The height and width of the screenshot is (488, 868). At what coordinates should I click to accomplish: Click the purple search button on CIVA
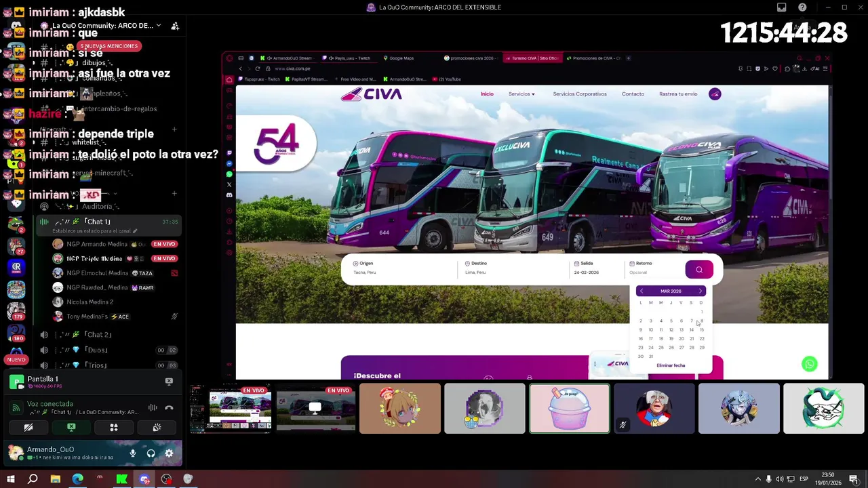click(x=699, y=269)
